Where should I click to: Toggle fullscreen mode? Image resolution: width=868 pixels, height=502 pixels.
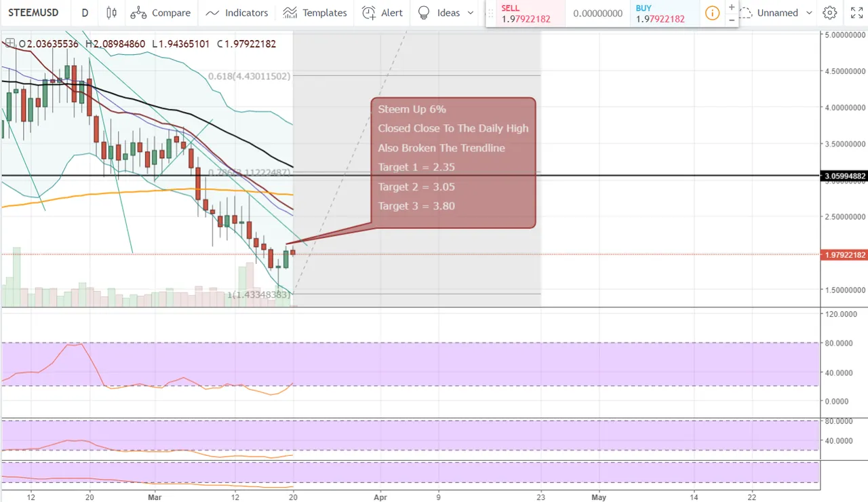point(856,12)
